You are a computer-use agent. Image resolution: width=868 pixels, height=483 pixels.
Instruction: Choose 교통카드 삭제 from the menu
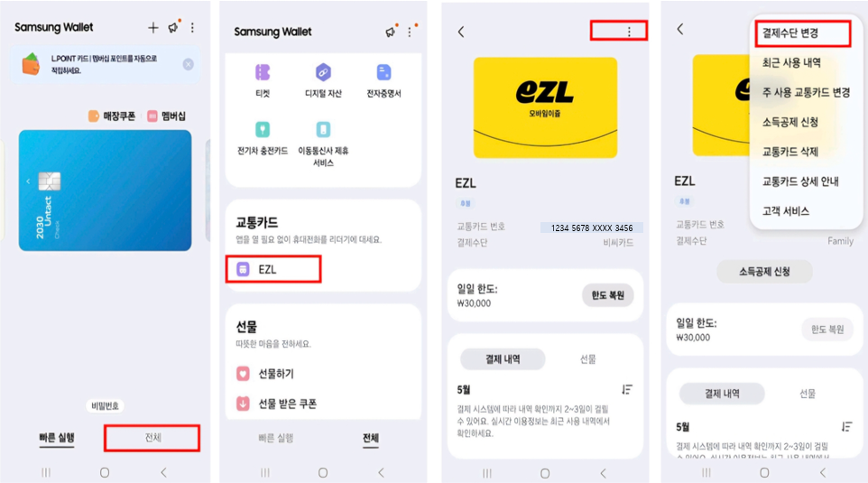pyautogui.click(x=790, y=152)
